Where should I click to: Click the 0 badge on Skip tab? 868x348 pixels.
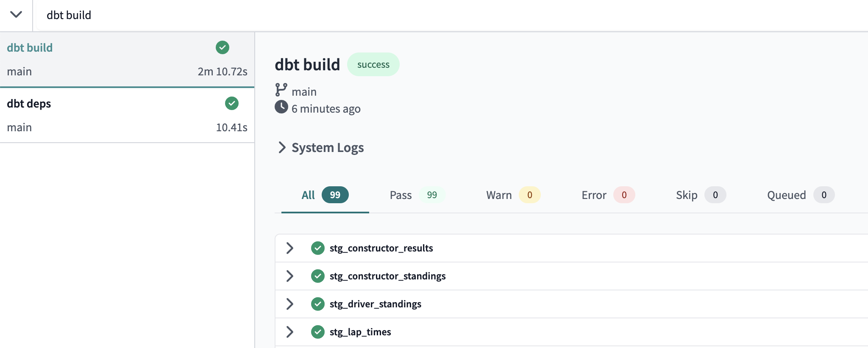point(715,195)
